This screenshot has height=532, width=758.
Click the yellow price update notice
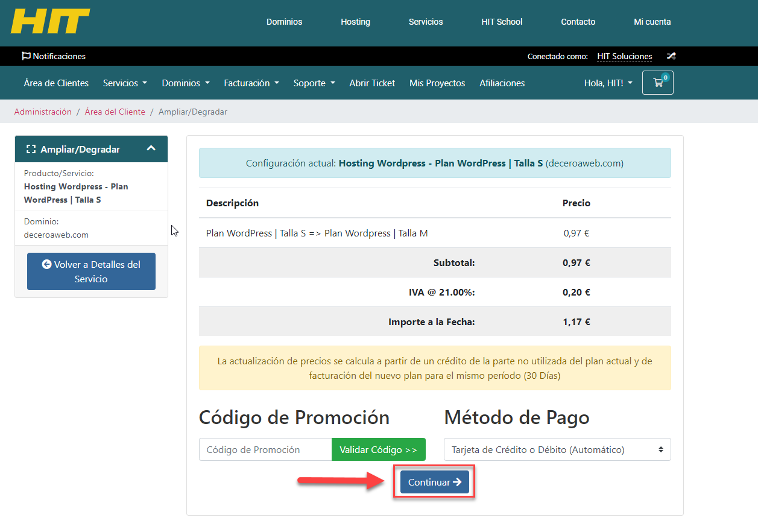pyautogui.click(x=435, y=368)
